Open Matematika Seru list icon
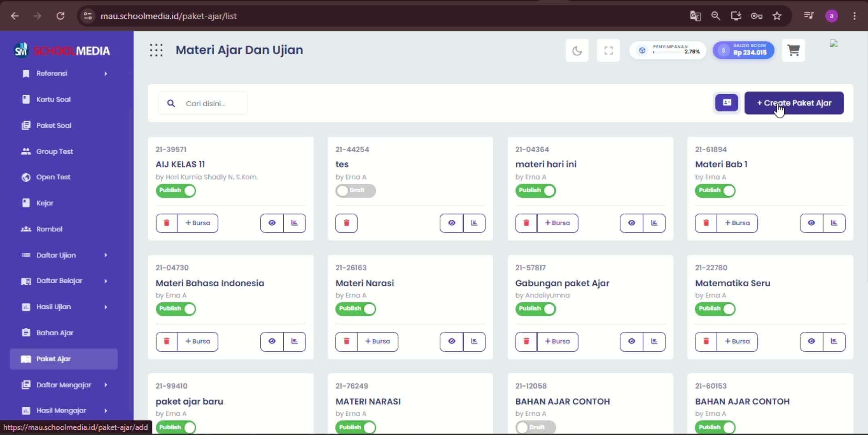The width and height of the screenshot is (868, 435). tap(834, 342)
